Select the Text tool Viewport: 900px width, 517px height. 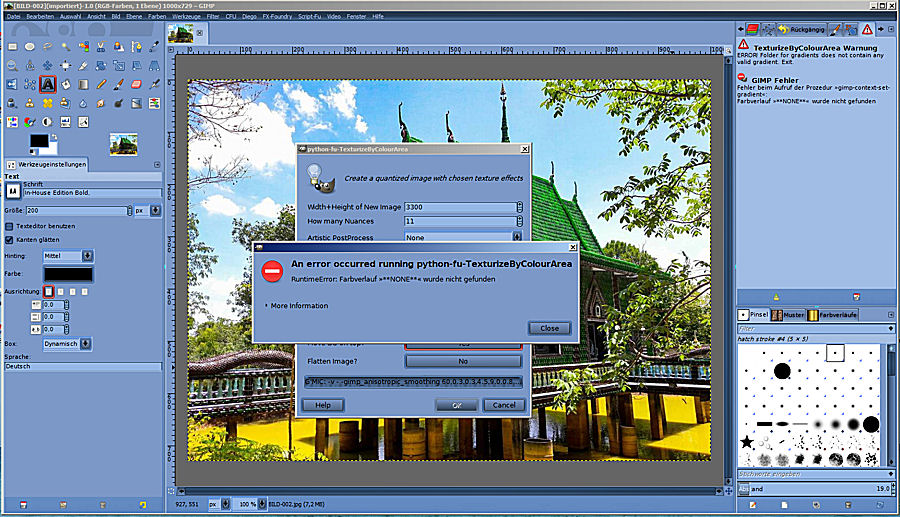[x=48, y=84]
